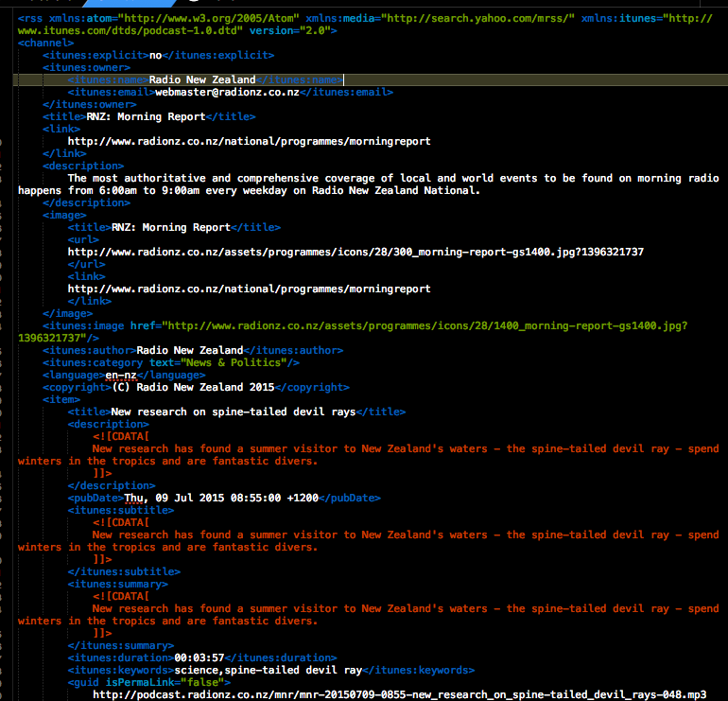
Task: Click the xmlns:media yahoo mrss attribute
Action: (441, 19)
